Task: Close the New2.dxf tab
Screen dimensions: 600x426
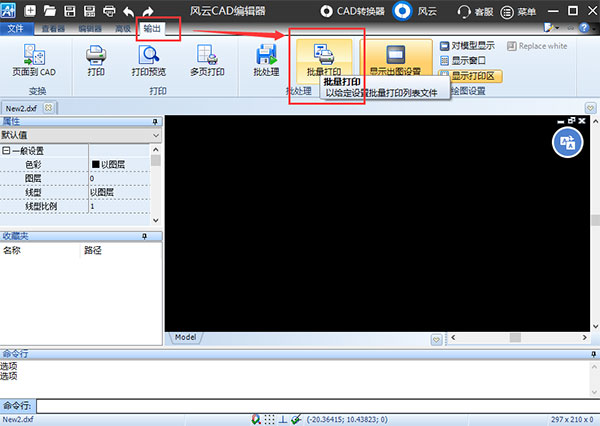Action: tap(49, 108)
